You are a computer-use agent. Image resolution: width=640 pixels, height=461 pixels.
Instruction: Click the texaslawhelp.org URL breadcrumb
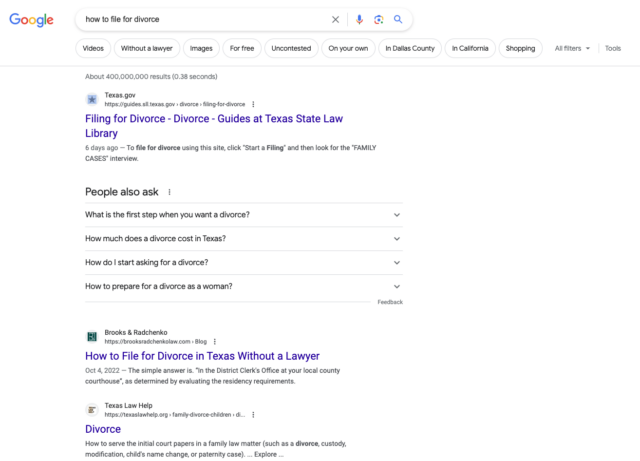(x=175, y=414)
